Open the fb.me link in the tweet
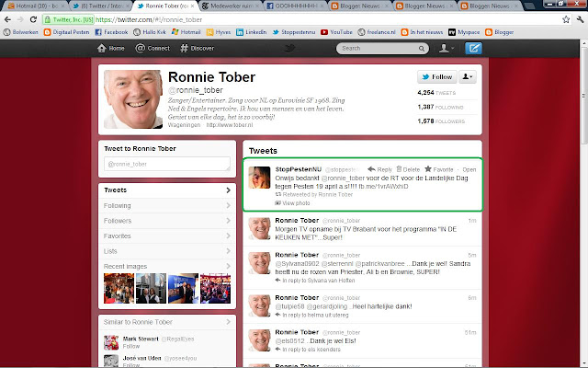 pyautogui.click(x=383, y=186)
